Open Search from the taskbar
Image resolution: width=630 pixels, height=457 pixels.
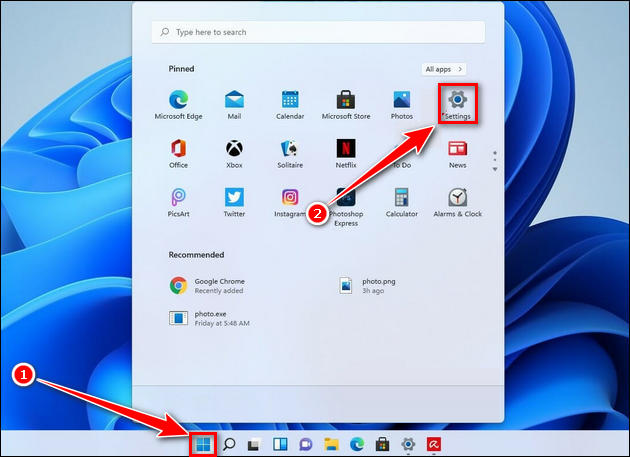coord(229,444)
